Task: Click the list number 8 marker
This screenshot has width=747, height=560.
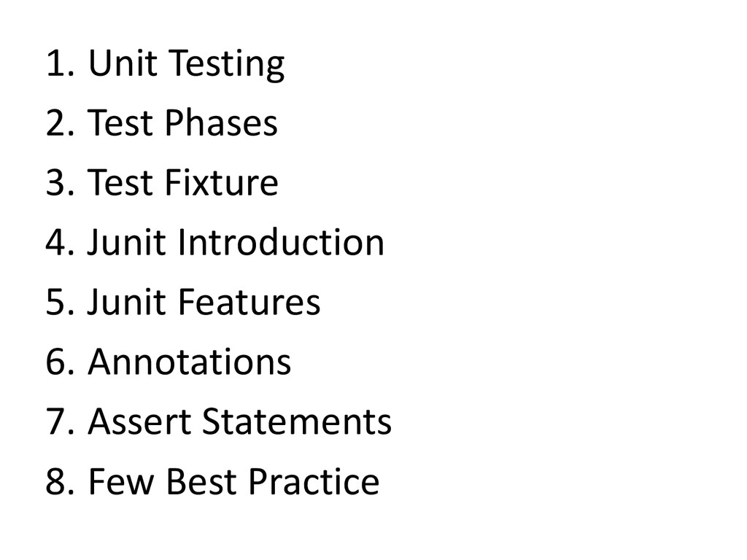Action: coord(60,481)
